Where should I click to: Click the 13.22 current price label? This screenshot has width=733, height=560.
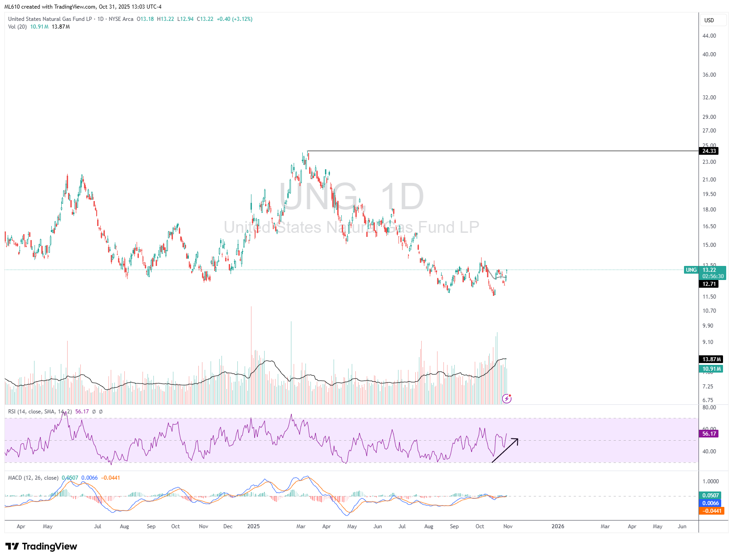[x=709, y=270]
